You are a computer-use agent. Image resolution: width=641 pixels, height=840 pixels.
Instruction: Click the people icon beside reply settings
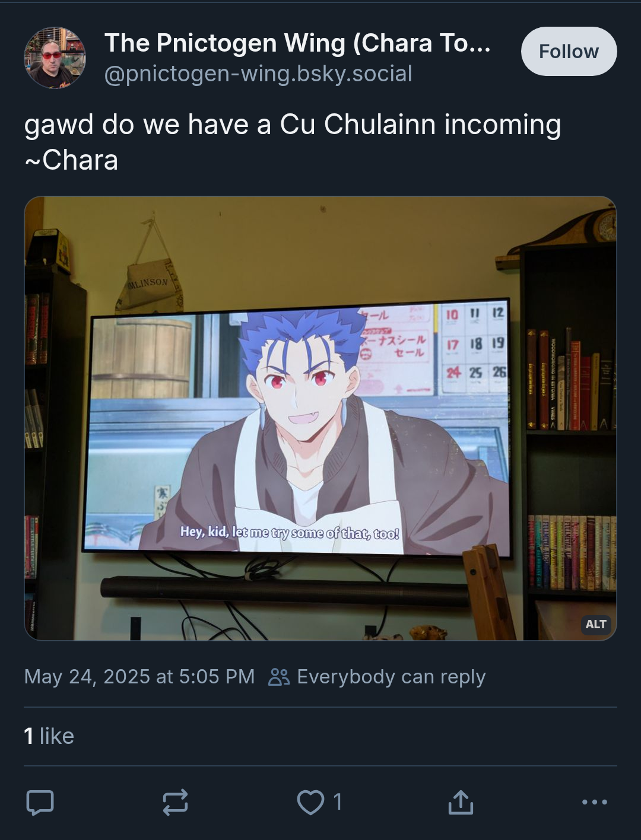pos(279,677)
